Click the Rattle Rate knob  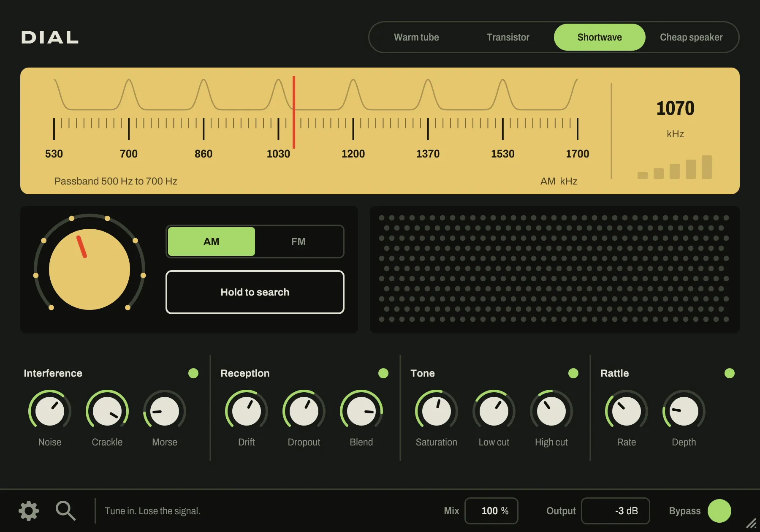[627, 411]
